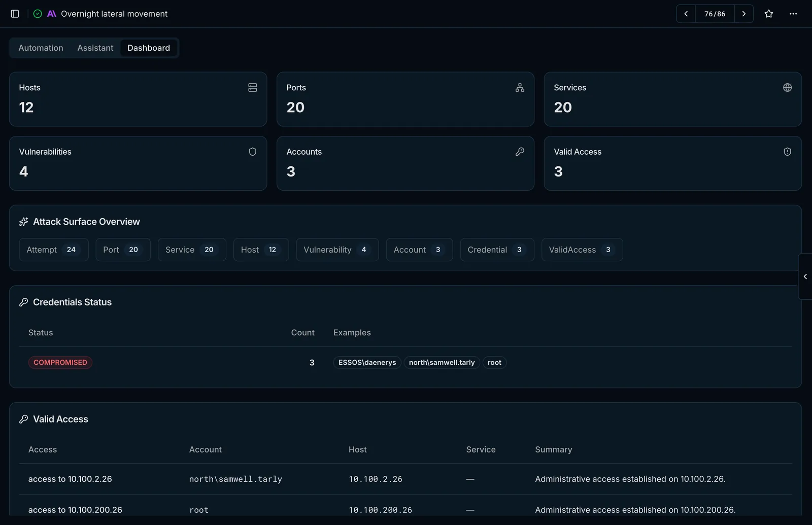
Task: Click the sparkle icon beside Attack Surface Overview
Action: tap(23, 222)
